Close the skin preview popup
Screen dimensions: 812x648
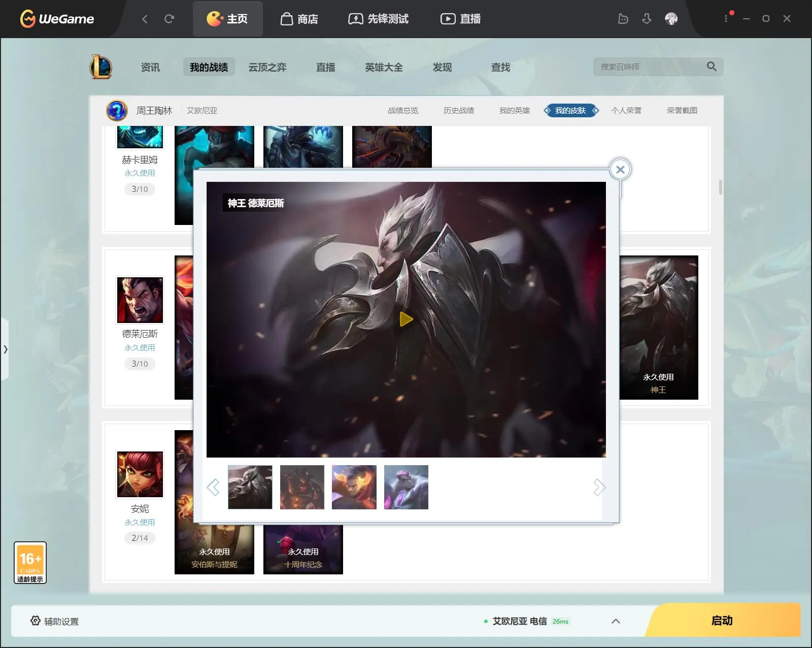[x=620, y=170]
